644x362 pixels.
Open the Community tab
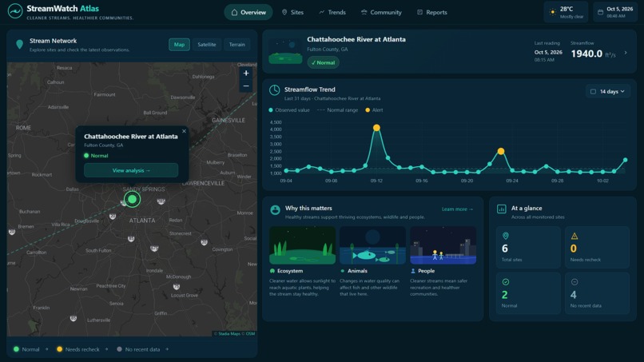381,12
